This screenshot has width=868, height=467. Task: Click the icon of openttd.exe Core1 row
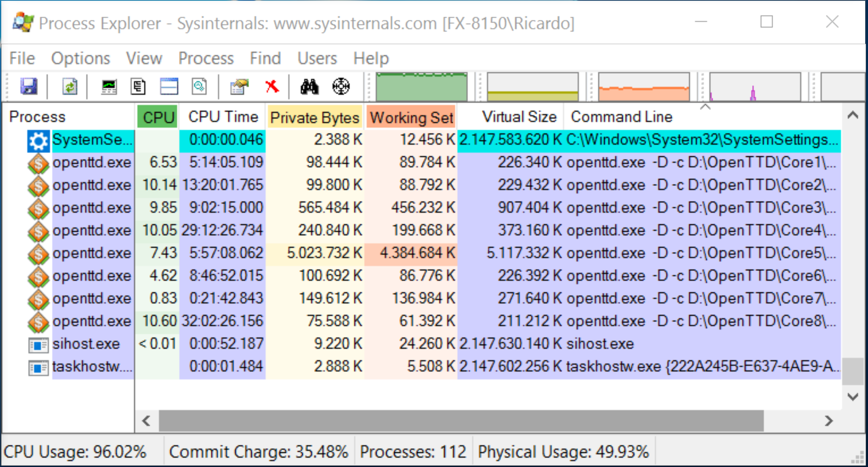[38, 164]
